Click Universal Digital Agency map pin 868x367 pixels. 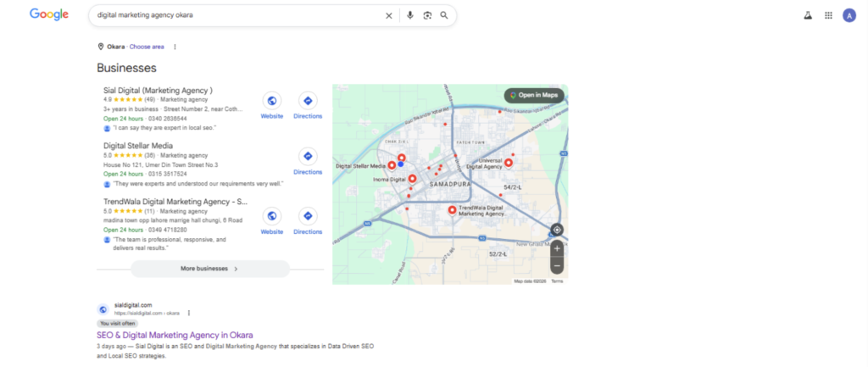tap(509, 163)
